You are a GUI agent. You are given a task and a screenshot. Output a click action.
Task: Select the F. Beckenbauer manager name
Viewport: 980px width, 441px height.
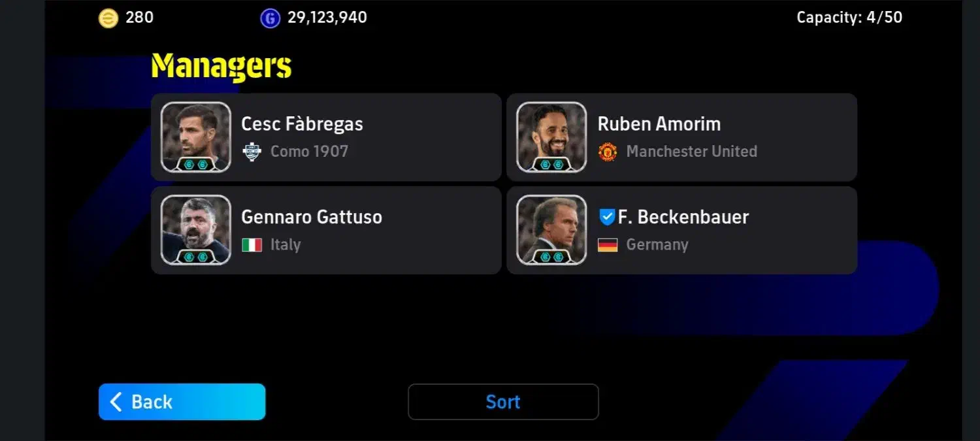tap(683, 217)
